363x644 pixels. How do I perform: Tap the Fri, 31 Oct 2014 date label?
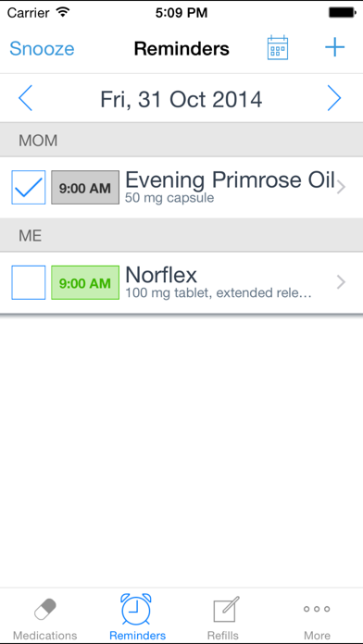[181, 99]
